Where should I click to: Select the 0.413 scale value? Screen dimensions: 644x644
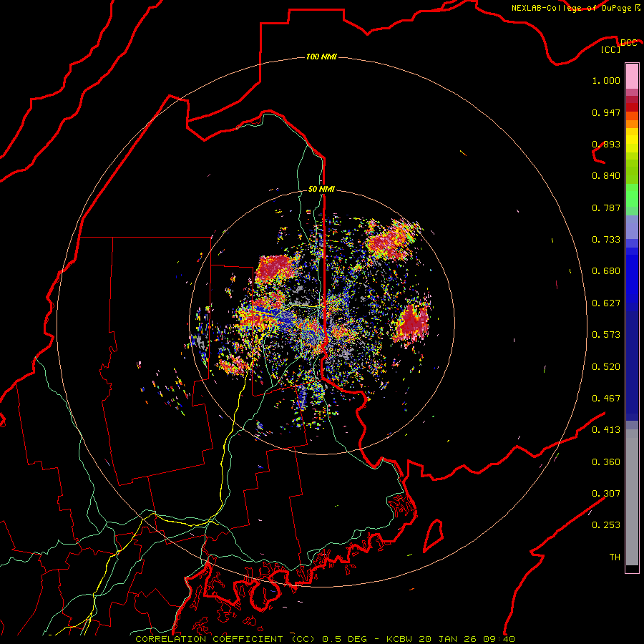[606, 430]
